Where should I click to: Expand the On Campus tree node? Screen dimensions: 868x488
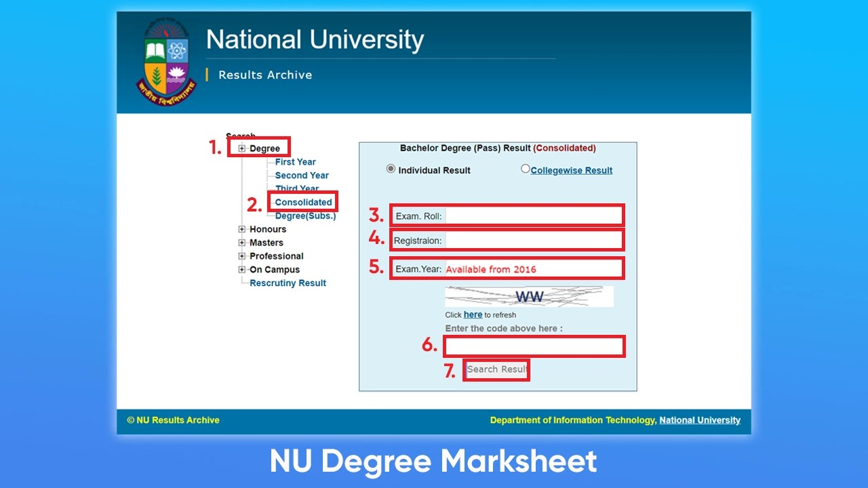[242, 270]
